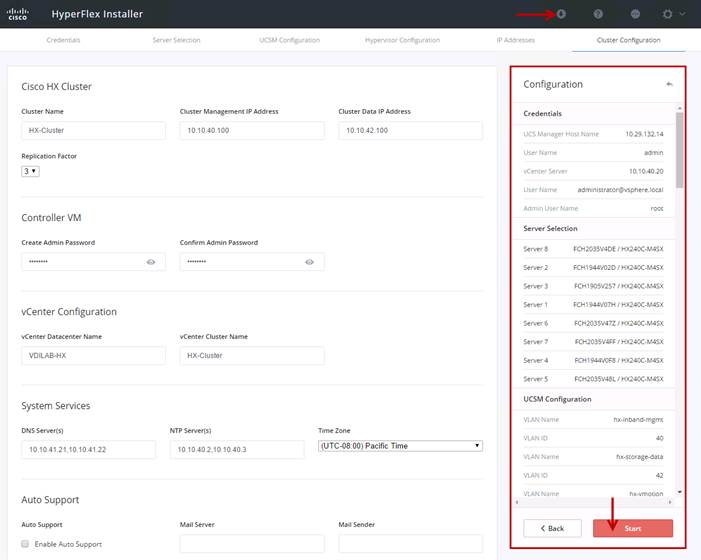Click the horizontal scrollbar right arrow in Configuration
The height and width of the screenshot is (560, 701).
click(670, 502)
